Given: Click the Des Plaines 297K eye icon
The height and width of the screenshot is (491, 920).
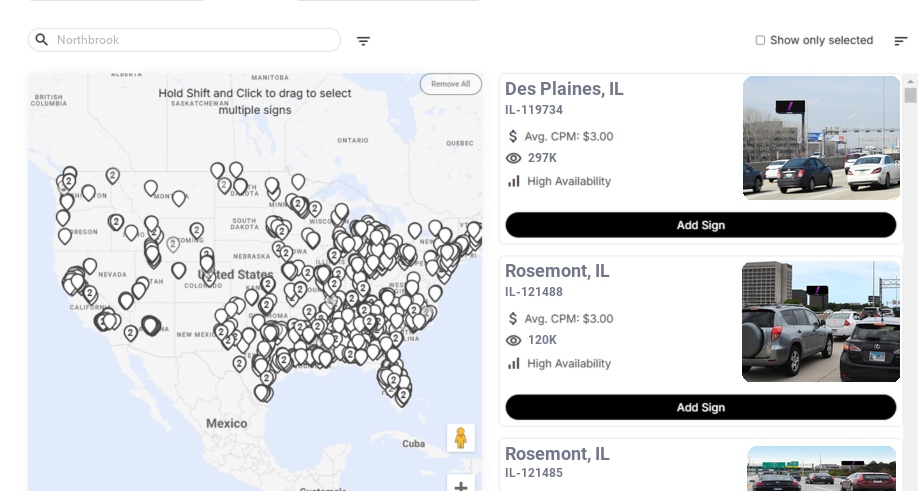Looking at the screenshot, I should (514, 158).
